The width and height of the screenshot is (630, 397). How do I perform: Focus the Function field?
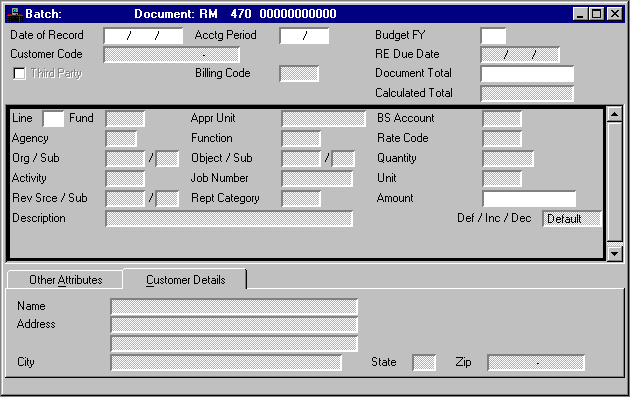301,139
